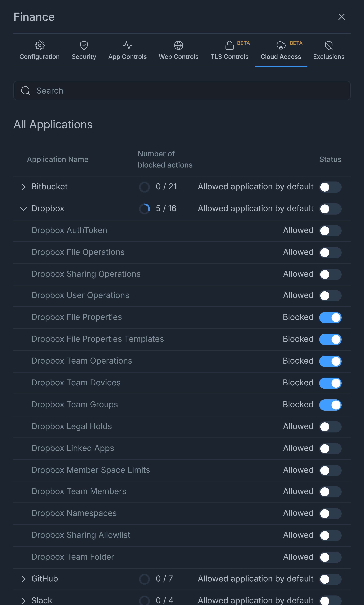Click the Cloud Access cloud-lock icon
The image size is (364, 605).
pos(281,45)
